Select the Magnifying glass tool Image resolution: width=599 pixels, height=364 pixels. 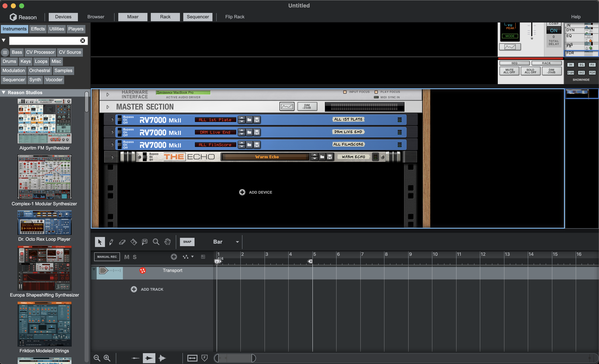coord(156,242)
